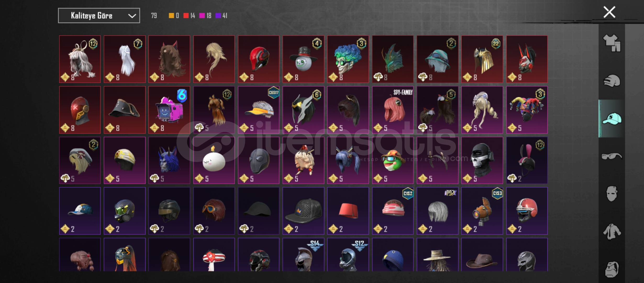Select the helmet category icon in sidebar

click(612, 81)
